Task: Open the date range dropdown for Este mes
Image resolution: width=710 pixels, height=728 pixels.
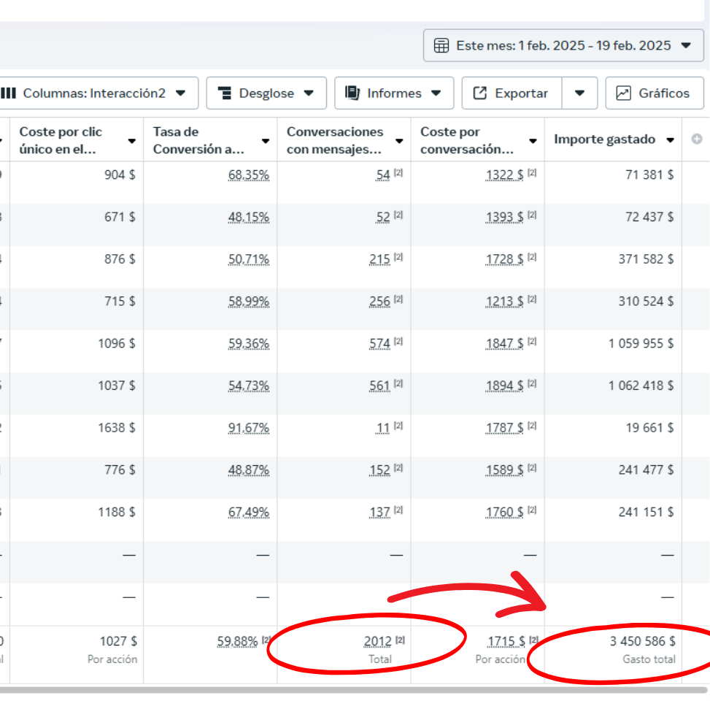Action: click(x=686, y=45)
